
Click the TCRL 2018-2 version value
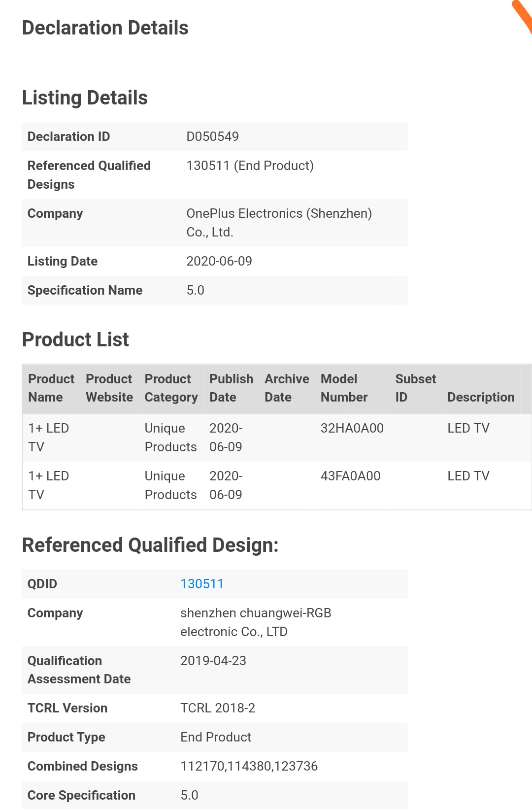click(x=218, y=708)
